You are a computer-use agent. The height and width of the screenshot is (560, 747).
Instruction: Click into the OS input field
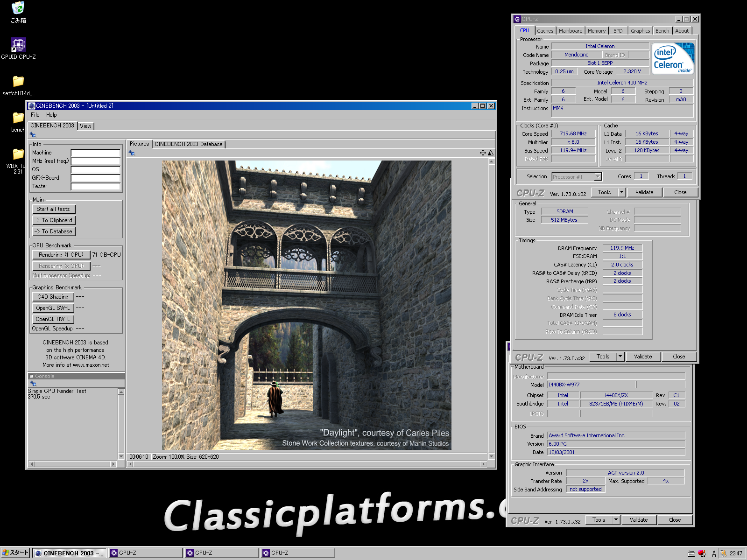95,170
